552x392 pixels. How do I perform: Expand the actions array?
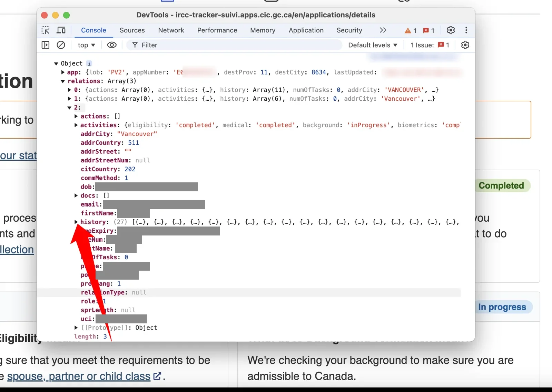(76, 117)
